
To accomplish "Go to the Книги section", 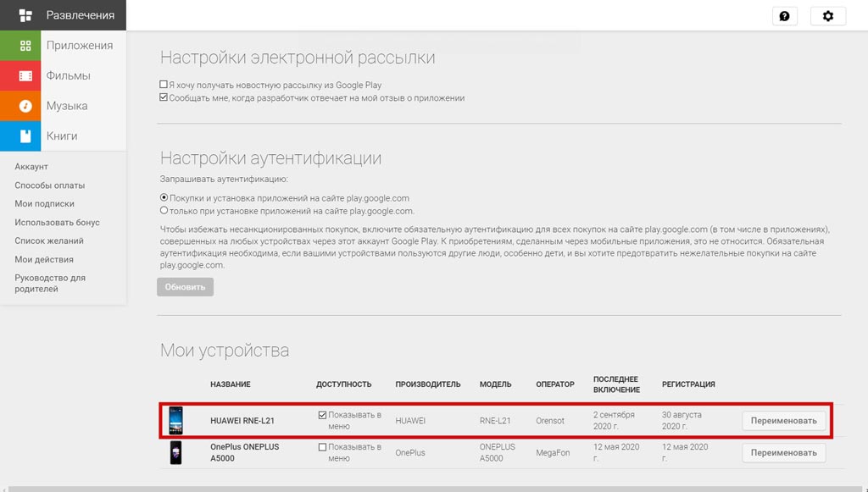I will tap(63, 136).
